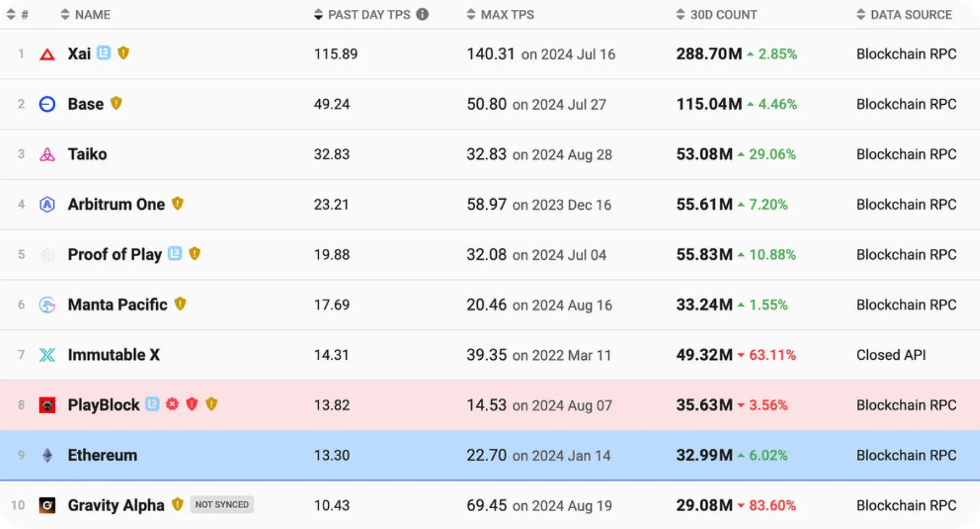This screenshot has width=980, height=529.
Task: Click the Closed API data source cell
Action: pyautogui.click(x=891, y=355)
